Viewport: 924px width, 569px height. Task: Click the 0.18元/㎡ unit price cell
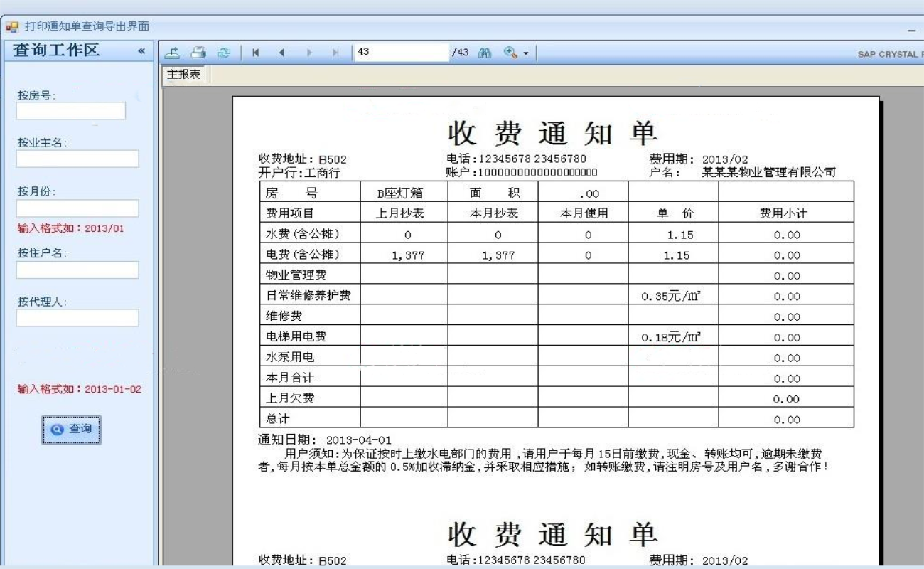point(672,337)
